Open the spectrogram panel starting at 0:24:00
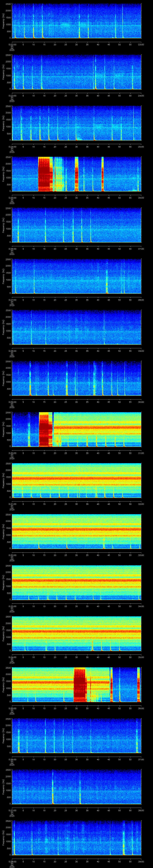Viewport: 153px width, 868px height. point(77,123)
